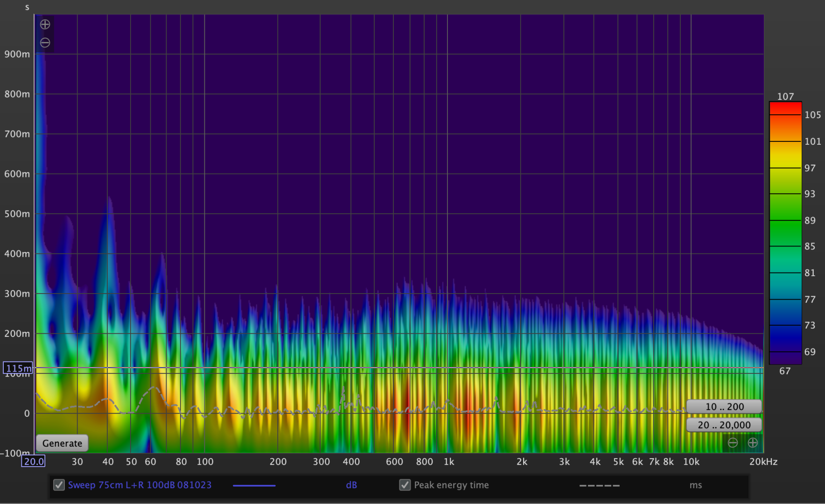Viewport: 825px width, 504px height.
Task: Click the dashed peak energy line sample
Action: [x=600, y=485]
